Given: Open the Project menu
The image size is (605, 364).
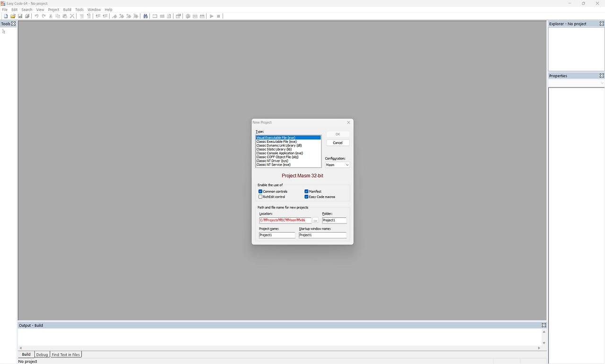Looking at the screenshot, I should (53, 9).
